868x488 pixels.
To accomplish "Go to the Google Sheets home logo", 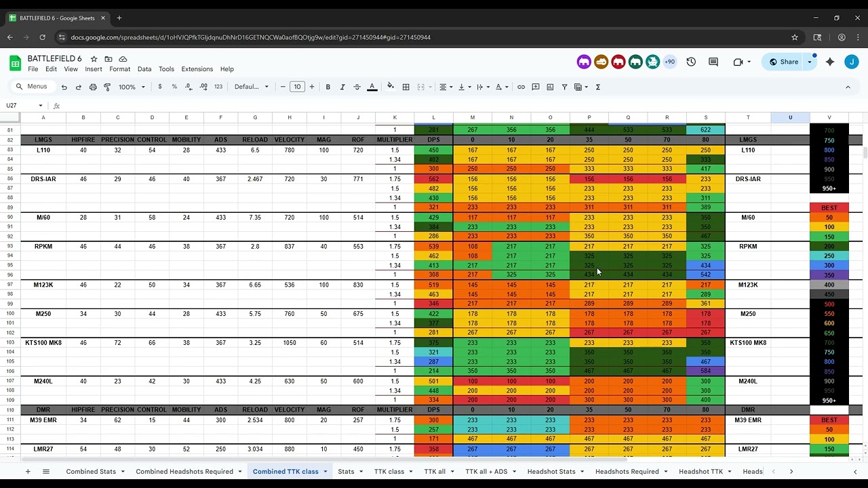I will (15, 63).
